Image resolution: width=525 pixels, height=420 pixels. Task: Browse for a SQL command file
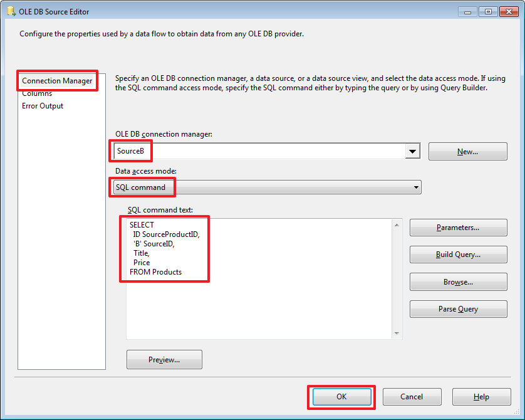coord(458,281)
